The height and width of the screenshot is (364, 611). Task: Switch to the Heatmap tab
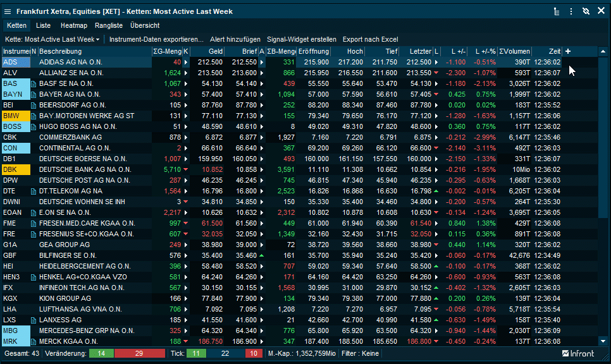[x=73, y=25]
